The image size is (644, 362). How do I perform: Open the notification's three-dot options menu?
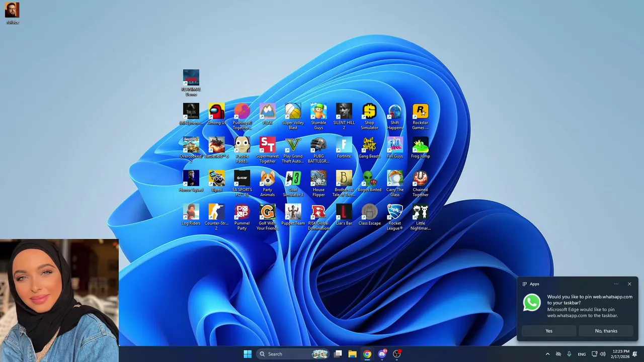pos(616,284)
